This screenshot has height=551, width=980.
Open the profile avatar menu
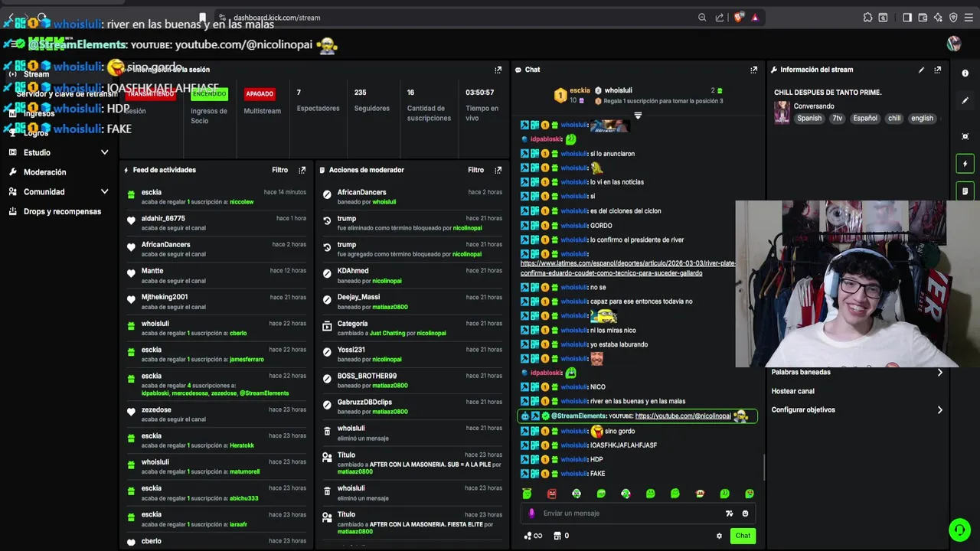tap(954, 44)
